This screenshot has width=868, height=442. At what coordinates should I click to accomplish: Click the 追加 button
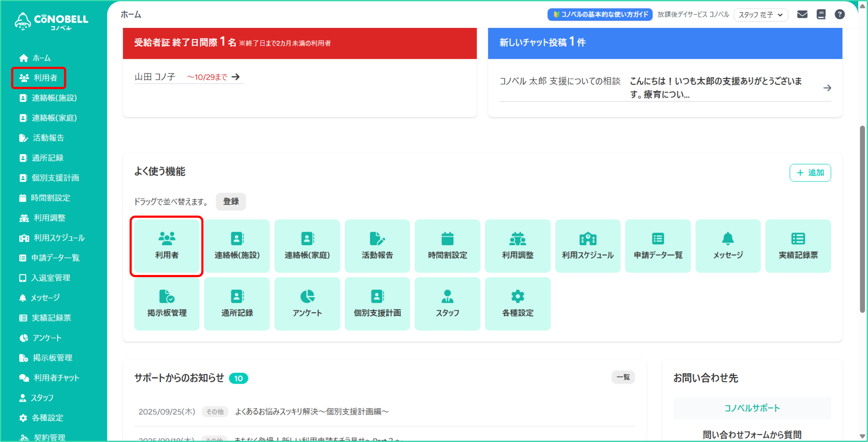coord(810,173)
